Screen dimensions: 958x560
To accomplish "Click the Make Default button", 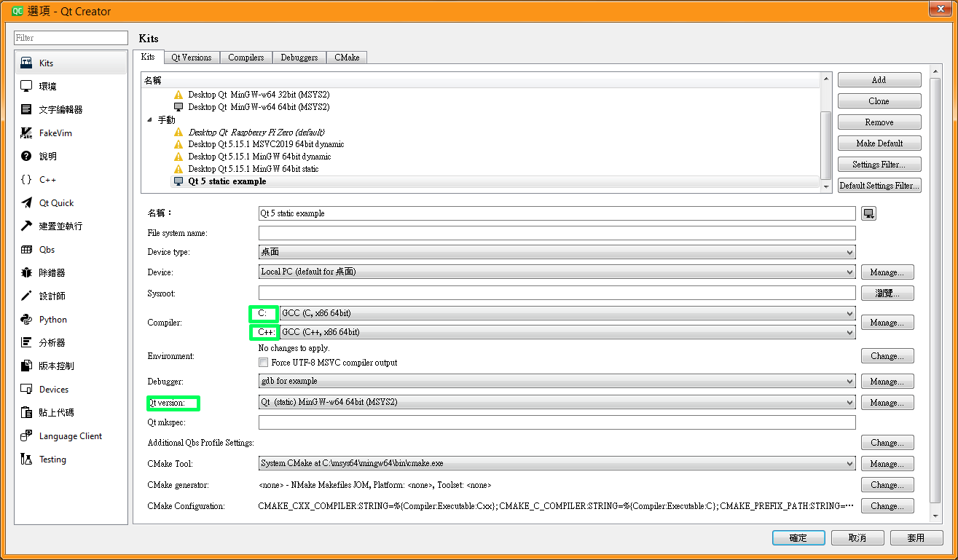I will (x=879, y=143).
